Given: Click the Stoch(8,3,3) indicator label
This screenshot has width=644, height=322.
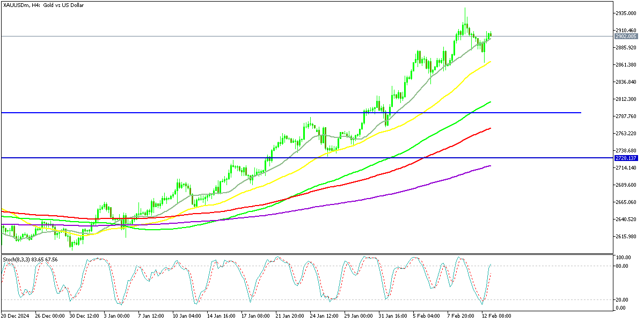Looking at the screenshot, I should [x=30, y=259].
